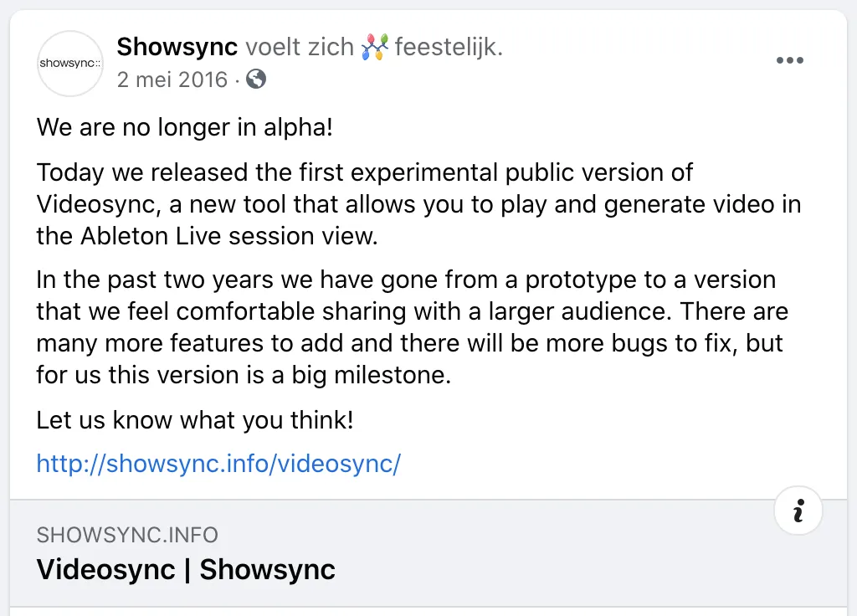Click the info circle on the link preview
Screen dimensions: 857x616
click(x=798, y=511)
